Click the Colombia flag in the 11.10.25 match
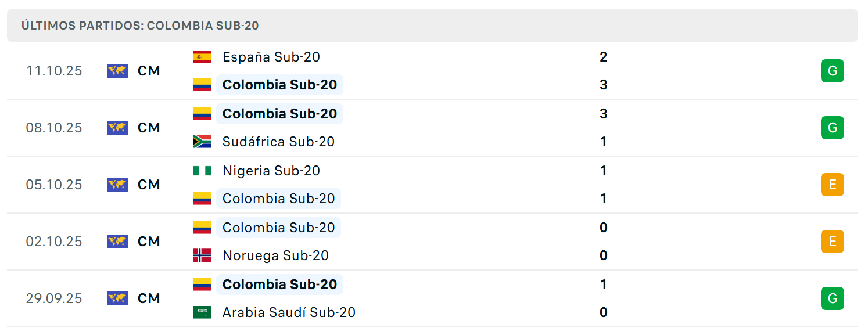The height and width of the screenshot is (335, 868). [202, 85]
